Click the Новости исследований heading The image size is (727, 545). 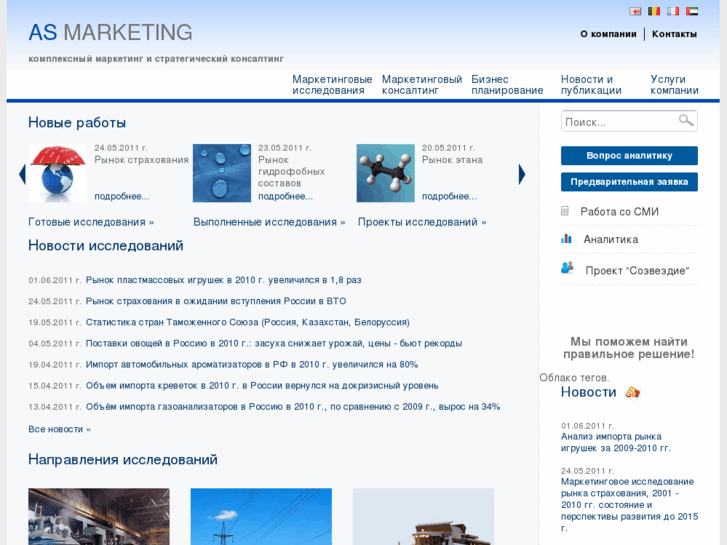pyautogui.click(x=106, y=245)
